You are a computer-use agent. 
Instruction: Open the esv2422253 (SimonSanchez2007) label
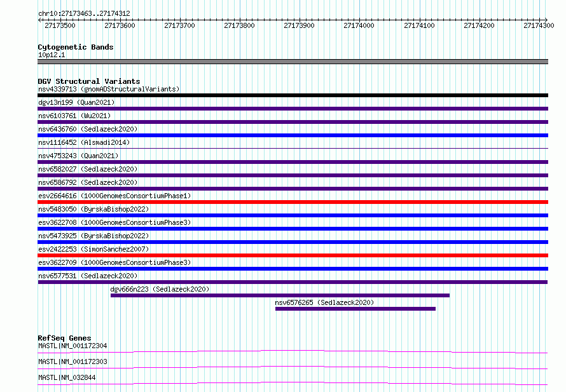pyautogui.click(x=93, y=249)
